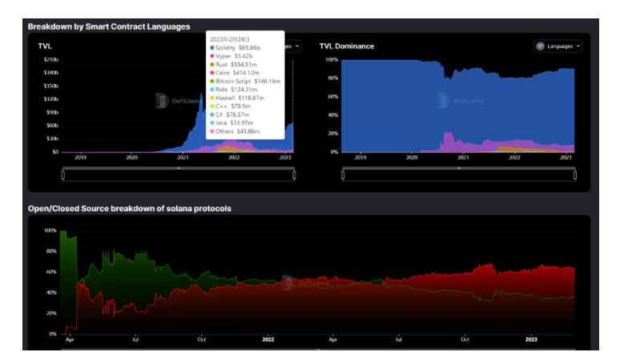The image size is (624, 364).
Task: Click "Breakdown by Smart Contract Languages" heading
Action: pos(109,26)
